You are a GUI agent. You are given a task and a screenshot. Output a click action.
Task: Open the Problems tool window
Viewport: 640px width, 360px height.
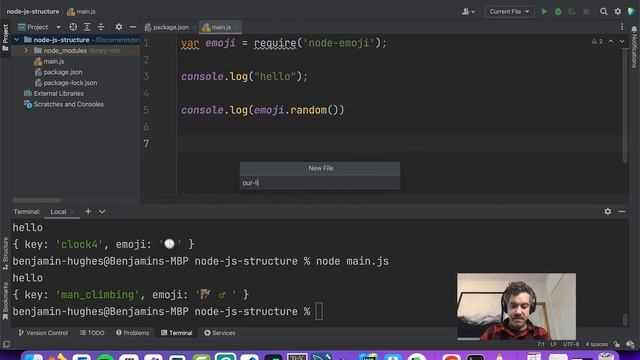click(x=132, y=333)
